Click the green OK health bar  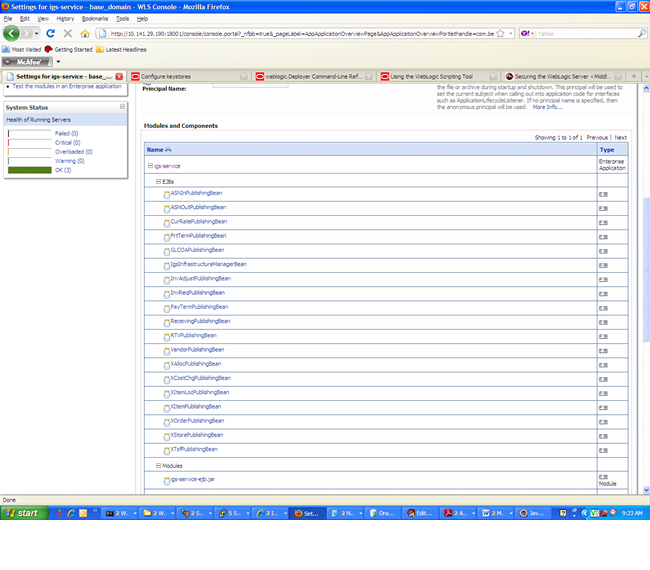29,170
